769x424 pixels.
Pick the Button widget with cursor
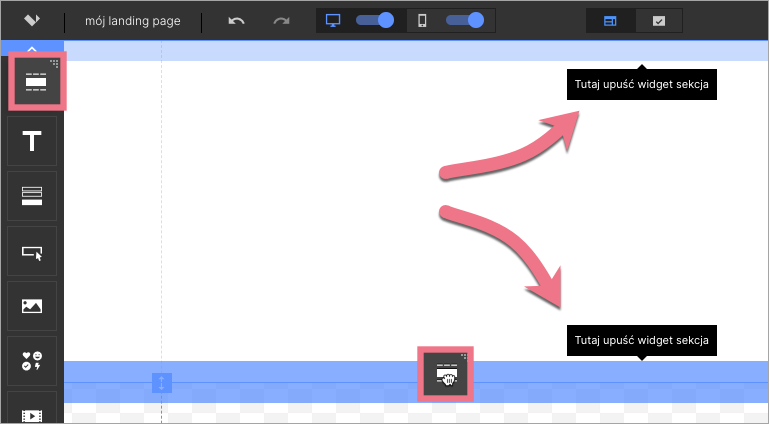click(32, 251)
